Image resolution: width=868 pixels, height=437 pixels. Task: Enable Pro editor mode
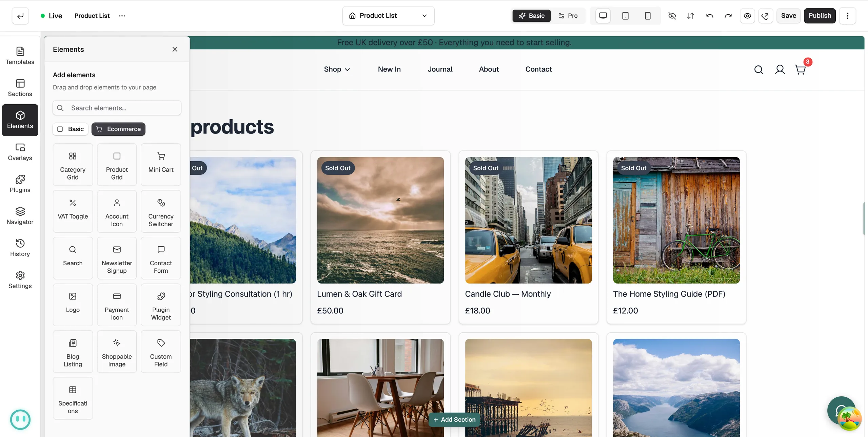(x=568, y=16)
